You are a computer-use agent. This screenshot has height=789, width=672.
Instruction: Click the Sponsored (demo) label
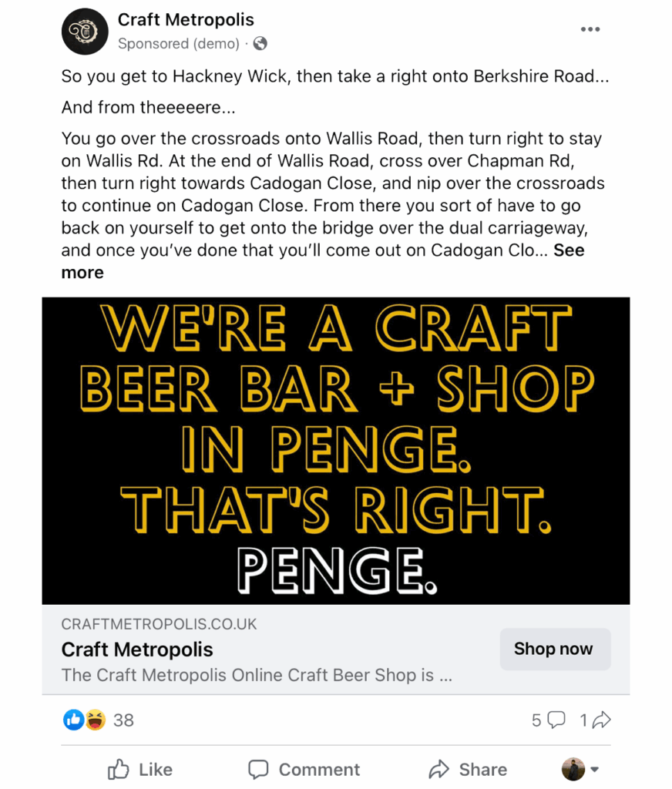tap(178, 44)
